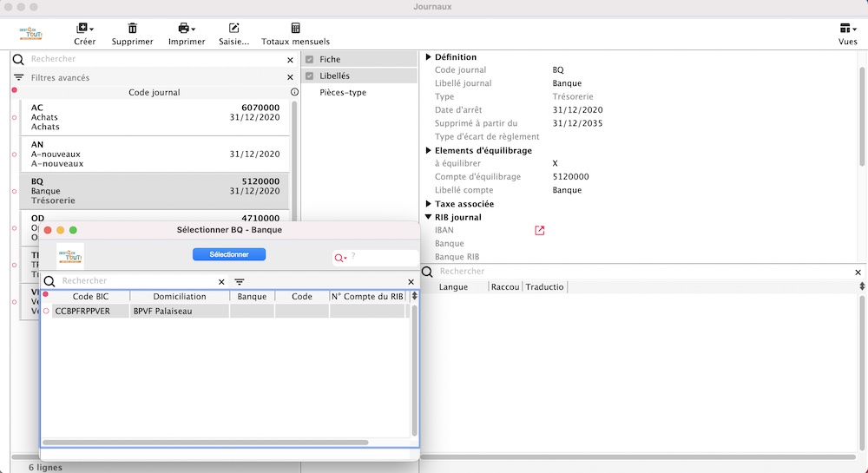
Task: Clear the dialog Rechercher field
Action: 221,281
